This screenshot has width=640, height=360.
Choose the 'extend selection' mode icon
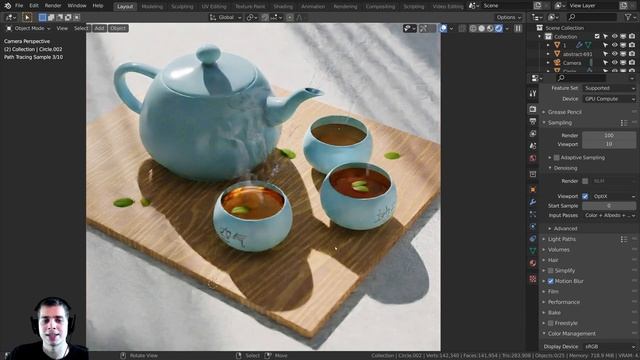coord(51,18)
